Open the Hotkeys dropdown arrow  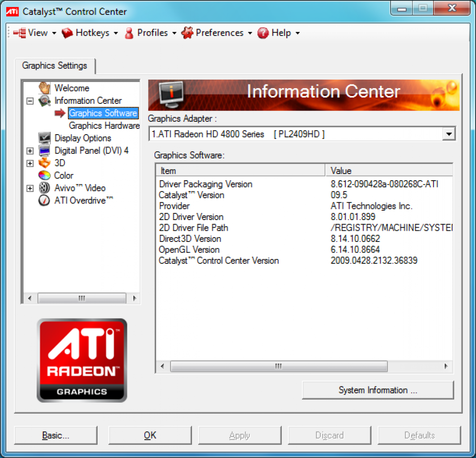tap(116, 33)
